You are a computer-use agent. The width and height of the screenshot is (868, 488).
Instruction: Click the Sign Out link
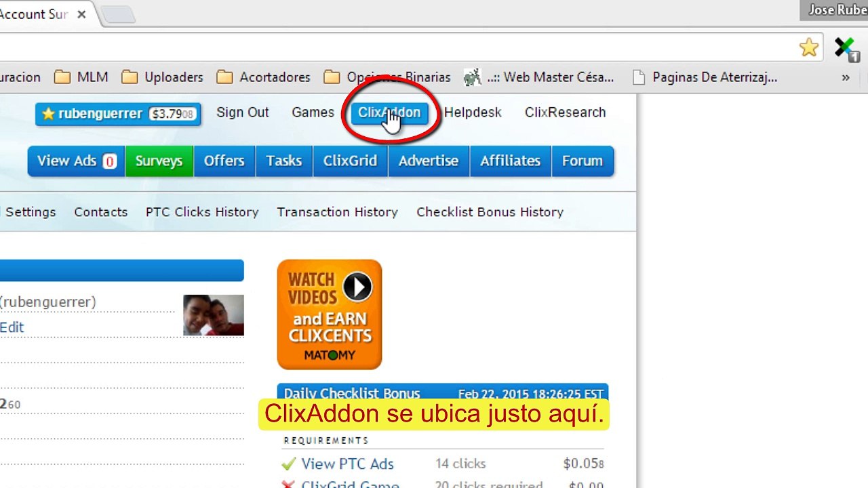(243, 113)
